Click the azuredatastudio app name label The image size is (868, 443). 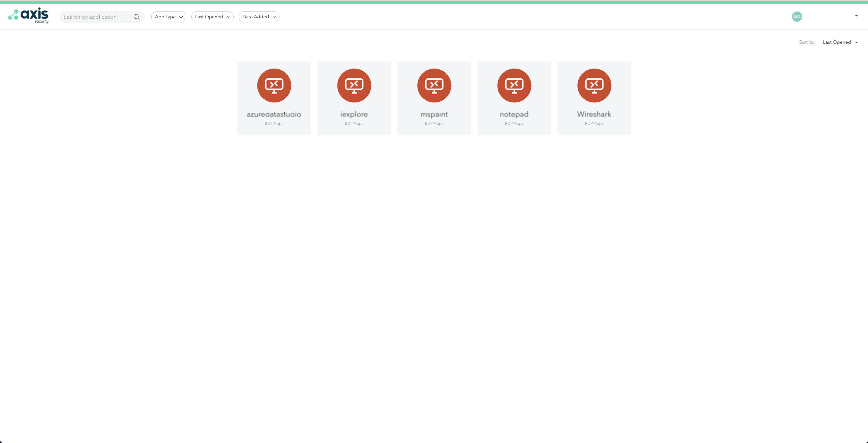[x=274, y=114]
